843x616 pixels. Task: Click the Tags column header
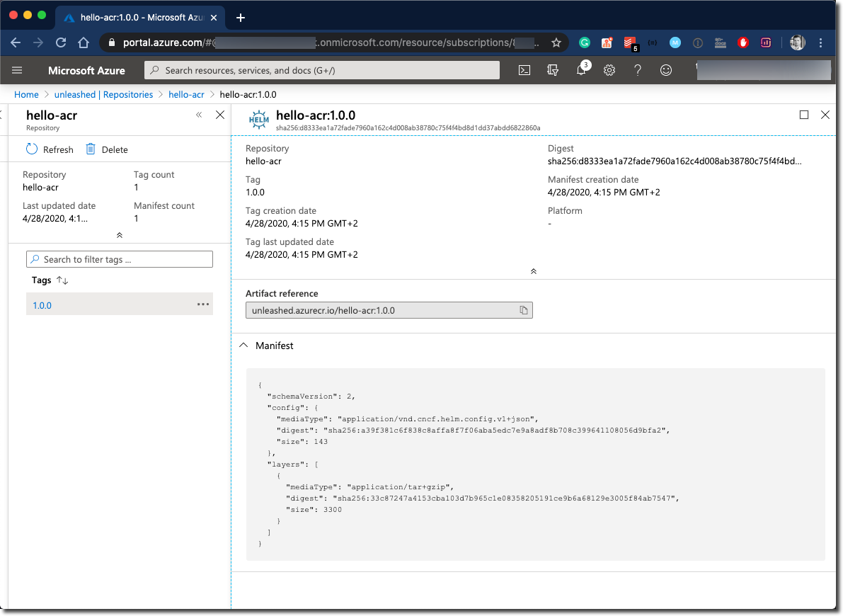click(x=41, y=280)
